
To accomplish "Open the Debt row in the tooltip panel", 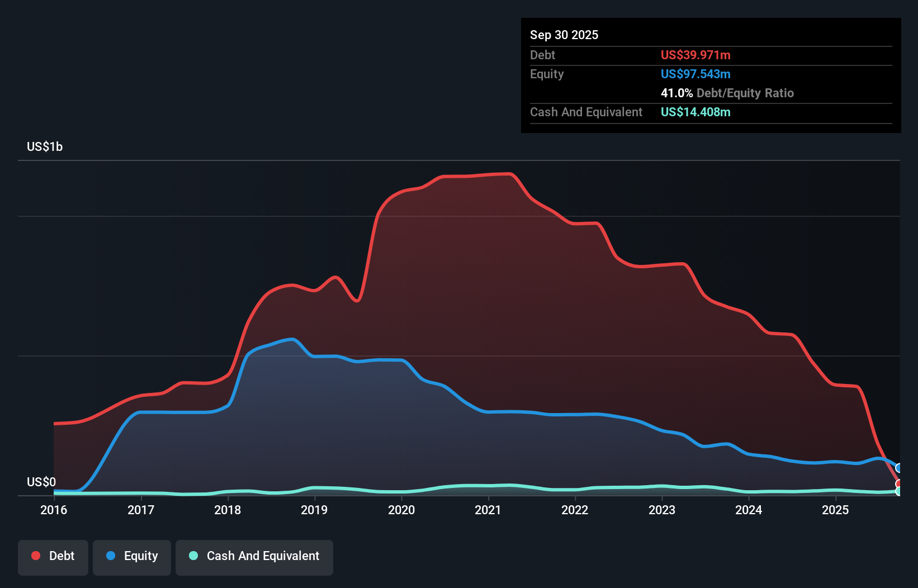I will click(542, 55).
